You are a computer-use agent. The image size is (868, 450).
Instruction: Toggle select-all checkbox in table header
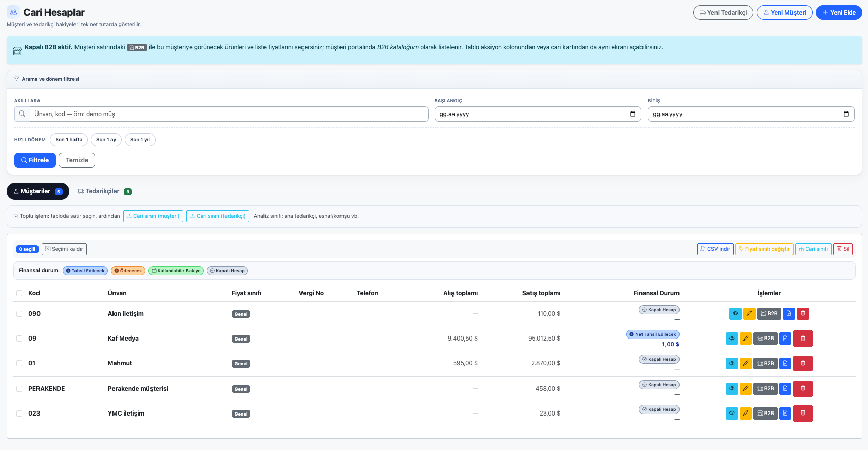click(x=19, y=293)
